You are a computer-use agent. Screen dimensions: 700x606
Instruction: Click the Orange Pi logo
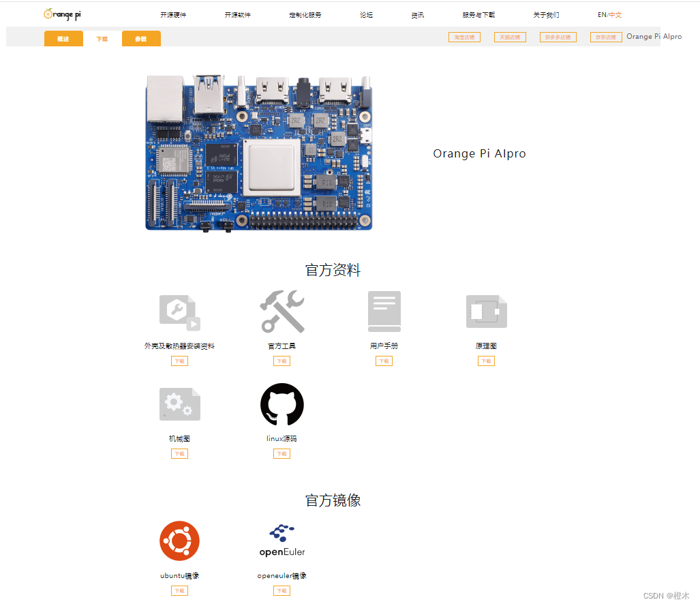pos(61,14)
